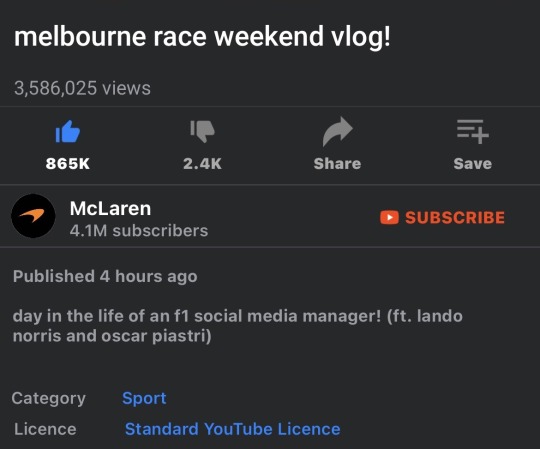Viewport: 540px width, 449px height.
Task: Tap the 3,586,025 views count
Action: (x=82, y=88)
